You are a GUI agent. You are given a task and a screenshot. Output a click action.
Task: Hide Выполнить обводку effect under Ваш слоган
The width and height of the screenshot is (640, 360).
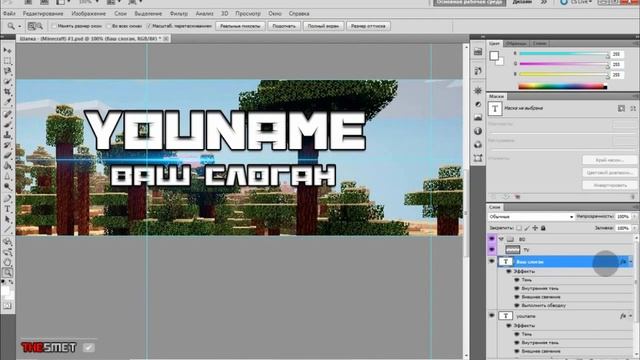[x=517, y=305]
